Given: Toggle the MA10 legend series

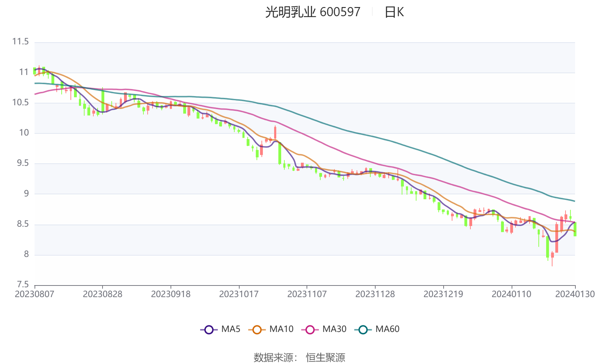Looking at the screenshot, I should coord(271,329).
